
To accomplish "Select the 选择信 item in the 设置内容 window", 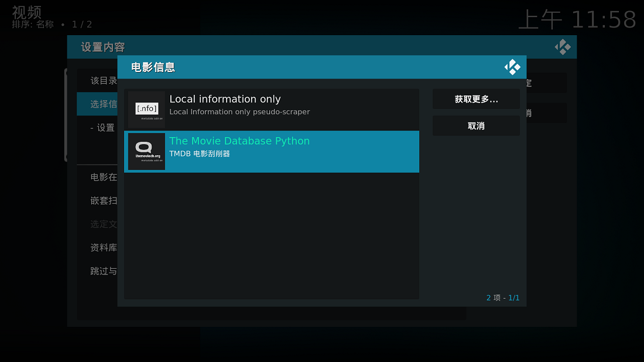I will coord(97,104).
